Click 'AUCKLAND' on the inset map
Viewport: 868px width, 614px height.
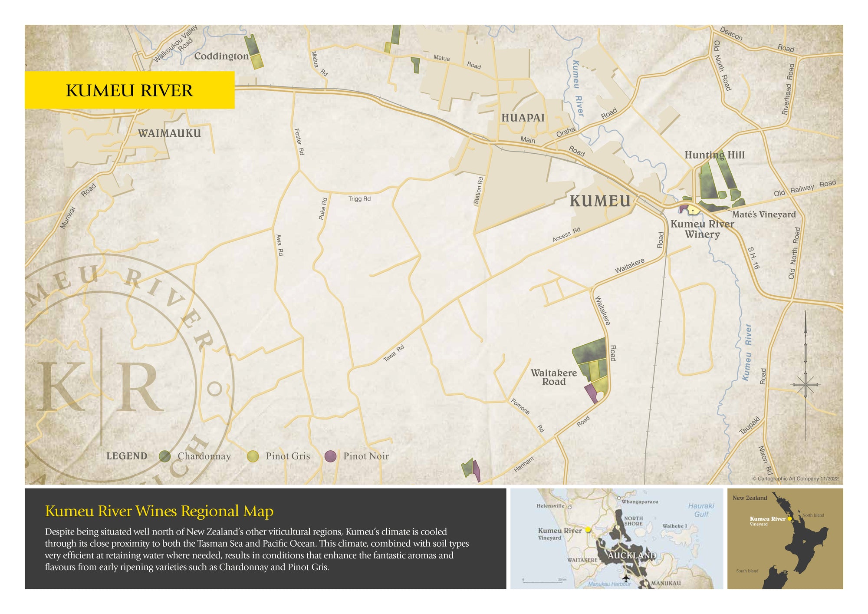point(632,555)
